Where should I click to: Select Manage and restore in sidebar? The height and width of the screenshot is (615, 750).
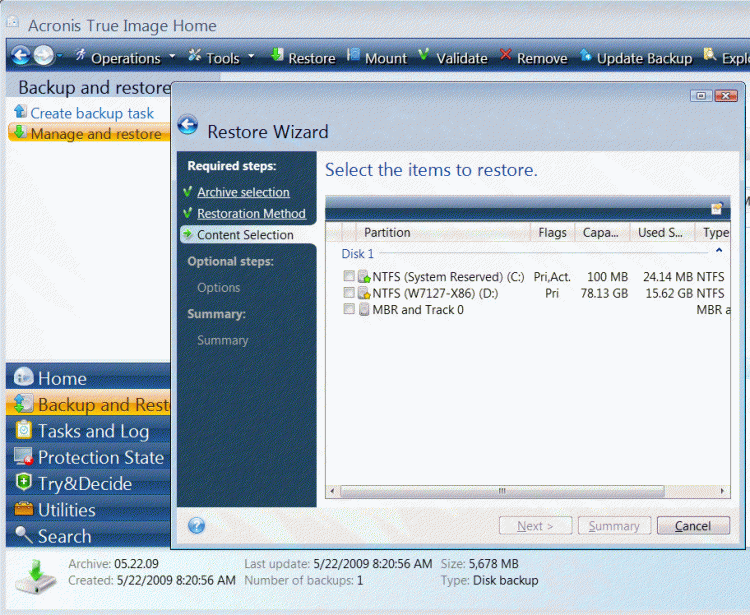coord(89,133)
